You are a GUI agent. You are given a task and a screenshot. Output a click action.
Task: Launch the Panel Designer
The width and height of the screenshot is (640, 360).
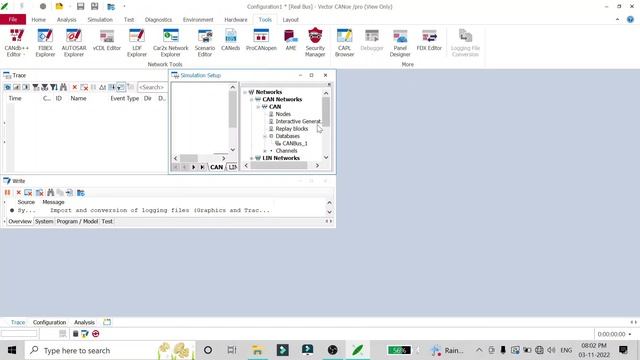[x=400, y=42]
